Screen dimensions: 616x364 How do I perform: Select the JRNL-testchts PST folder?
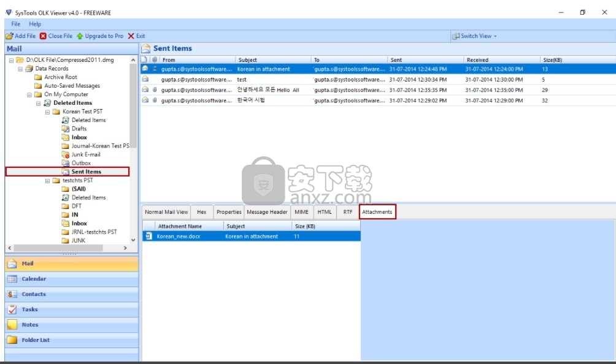click(x=94, y=232)
